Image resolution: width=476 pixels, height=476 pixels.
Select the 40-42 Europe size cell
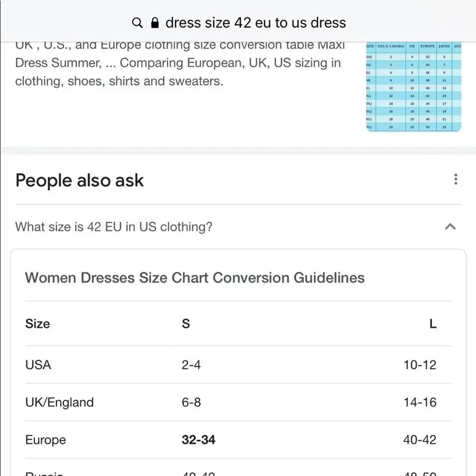419,439
